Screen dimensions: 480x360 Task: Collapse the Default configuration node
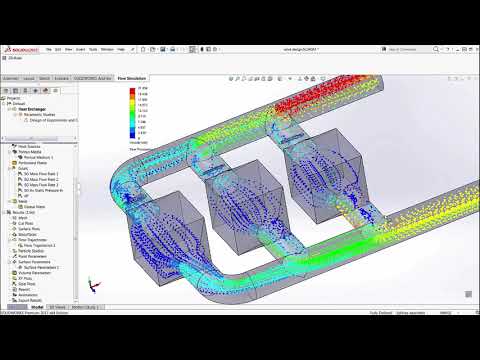(x=4, y=104)
